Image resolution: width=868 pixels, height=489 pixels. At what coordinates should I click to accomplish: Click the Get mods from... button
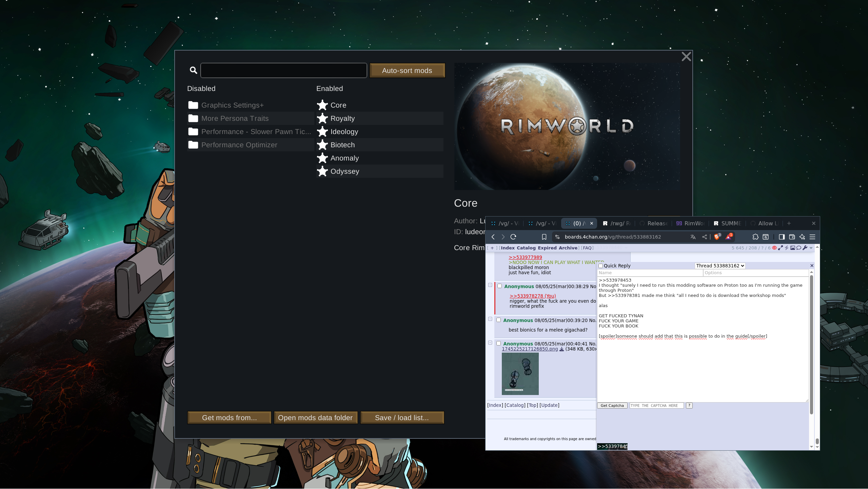(229, 417)
